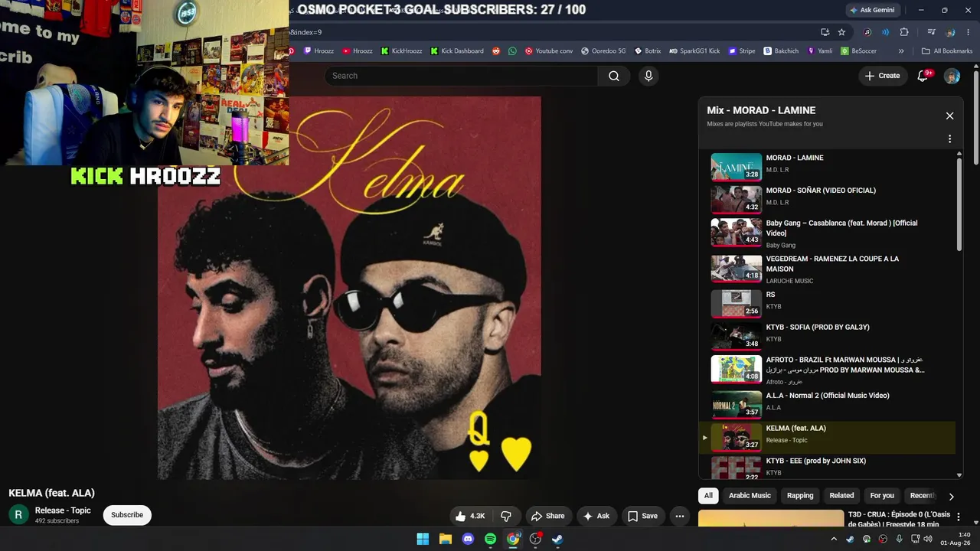Open the Stripe bookmark

pos(742,51)
